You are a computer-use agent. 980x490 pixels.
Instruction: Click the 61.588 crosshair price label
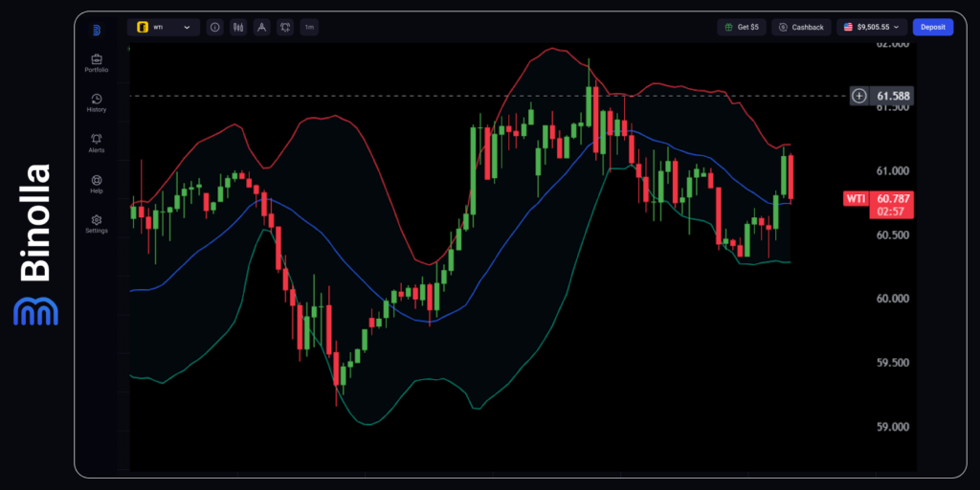click(x=893, y=97)
